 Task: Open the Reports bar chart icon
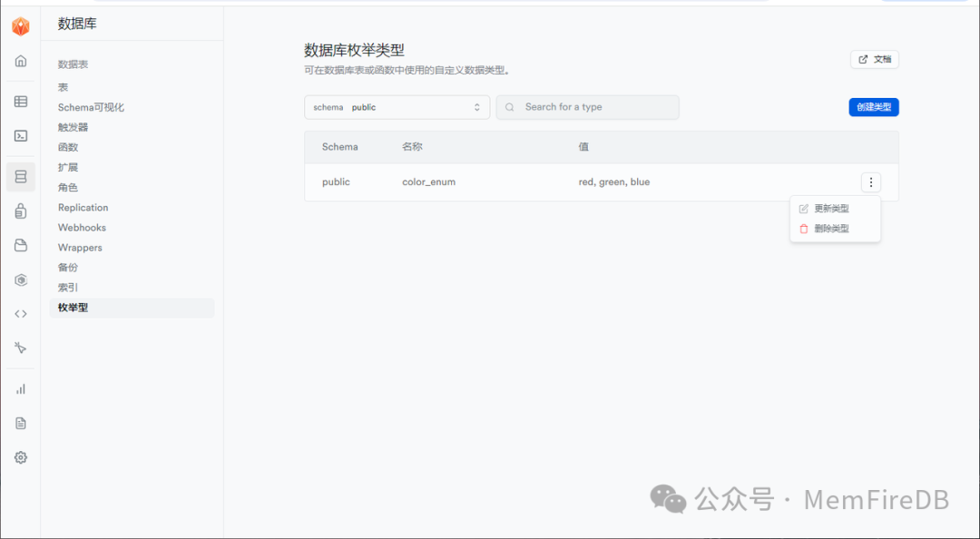pyautogui.click(x=21, y=389)
